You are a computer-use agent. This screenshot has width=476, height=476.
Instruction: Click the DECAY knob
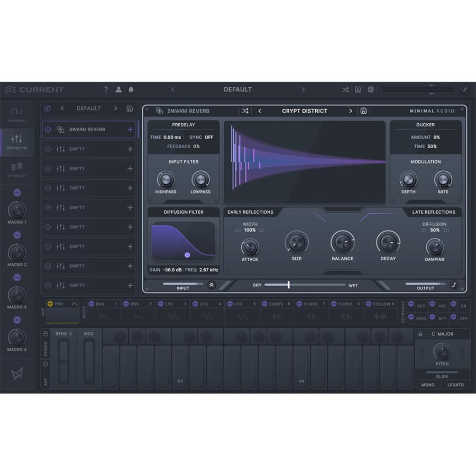[388, 242]
